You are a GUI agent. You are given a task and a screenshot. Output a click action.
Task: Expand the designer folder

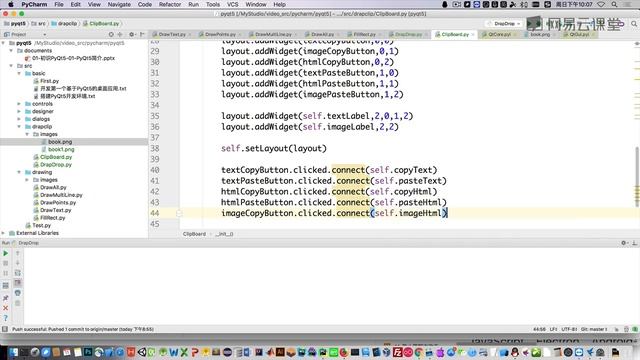pos(19,111)
